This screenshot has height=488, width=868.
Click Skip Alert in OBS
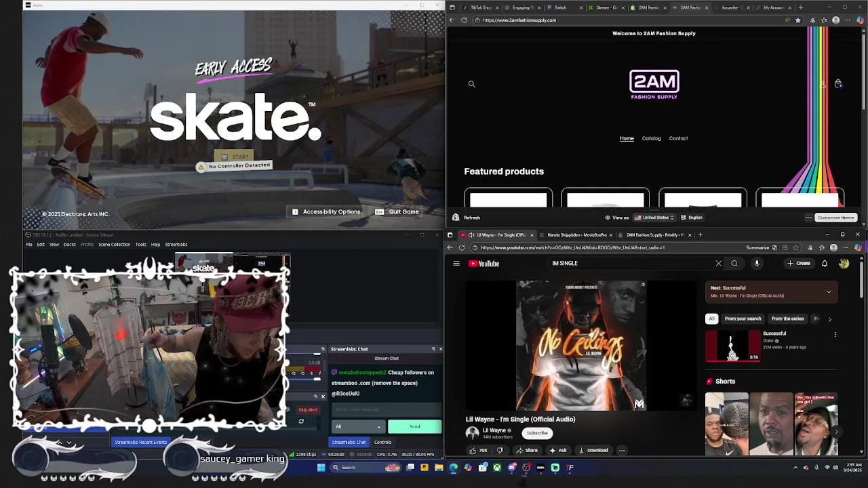pos(308,409)
